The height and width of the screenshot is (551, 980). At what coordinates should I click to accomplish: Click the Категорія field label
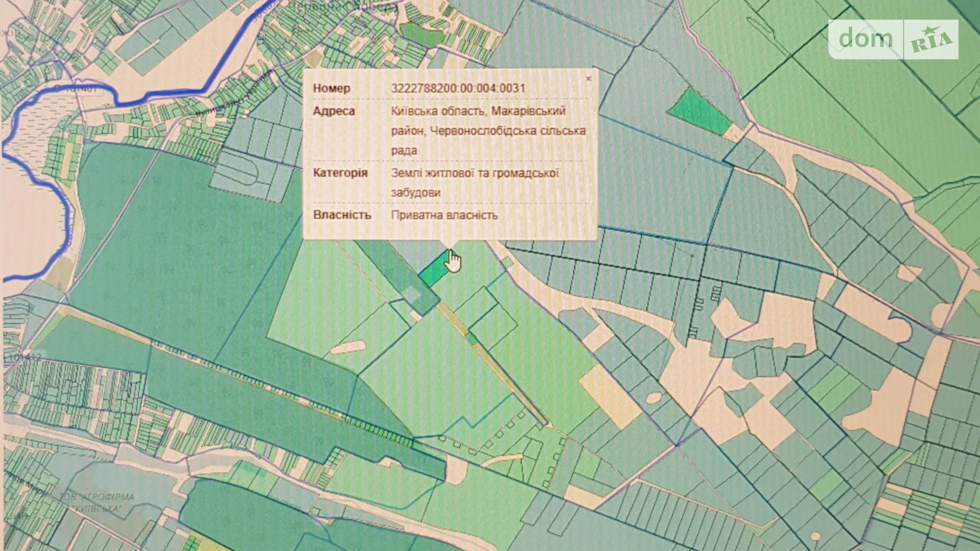[340, 173]
